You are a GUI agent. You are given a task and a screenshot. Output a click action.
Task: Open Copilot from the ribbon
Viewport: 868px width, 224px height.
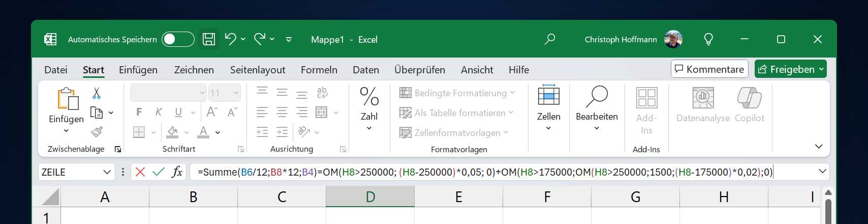750,105
